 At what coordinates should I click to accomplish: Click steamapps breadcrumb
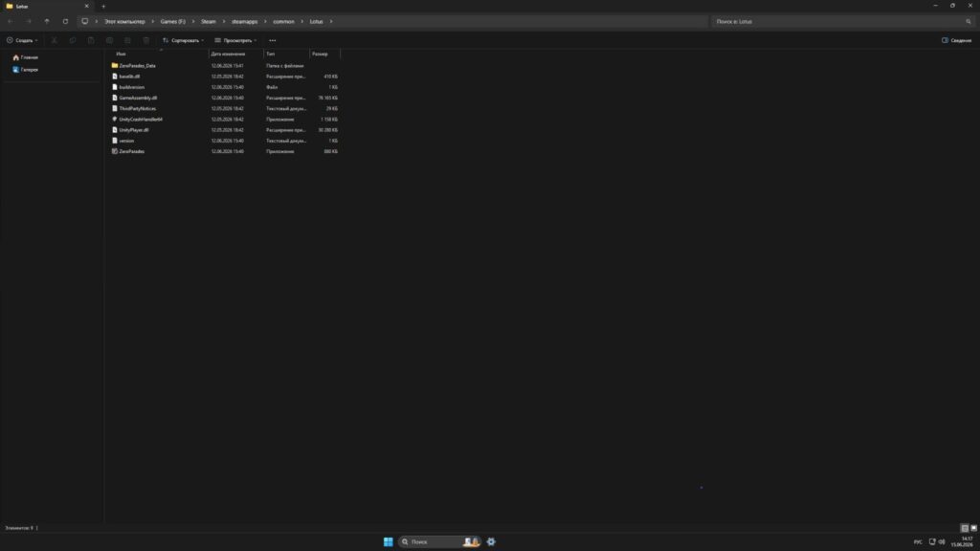pyautogui.click(x=244, y=21)
